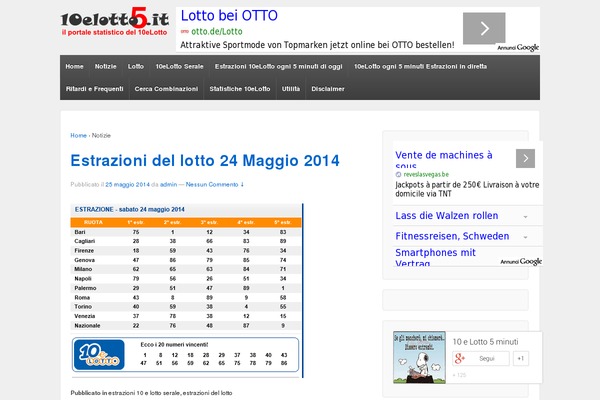Open article title 'Estrazioni del lotto 24 Maggio 2014'
600x400 pixels.
[x=205, y=161]
